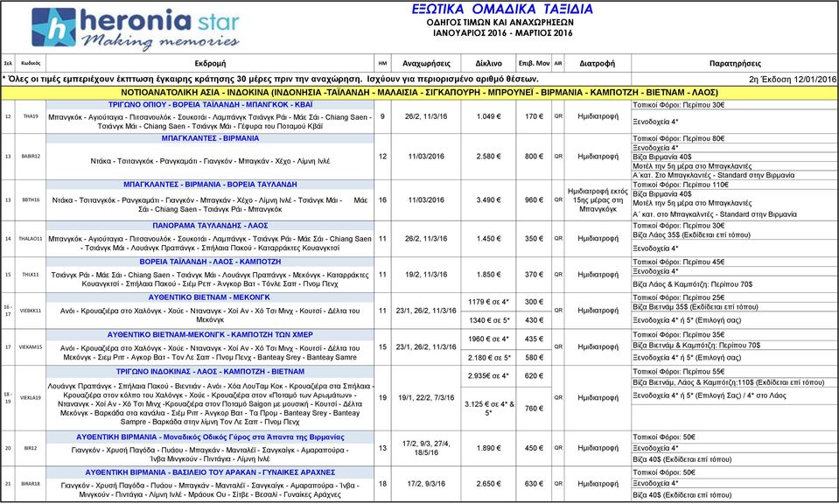
Task: Select tour code THA19
Action: 31,116
